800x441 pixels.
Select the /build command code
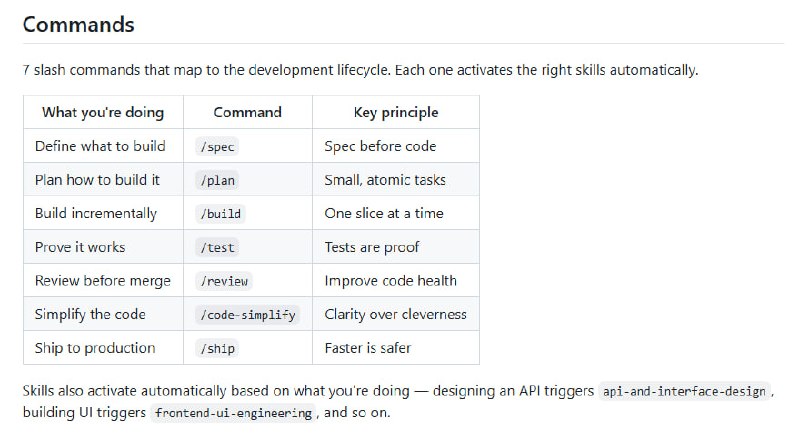pos(221,214)
